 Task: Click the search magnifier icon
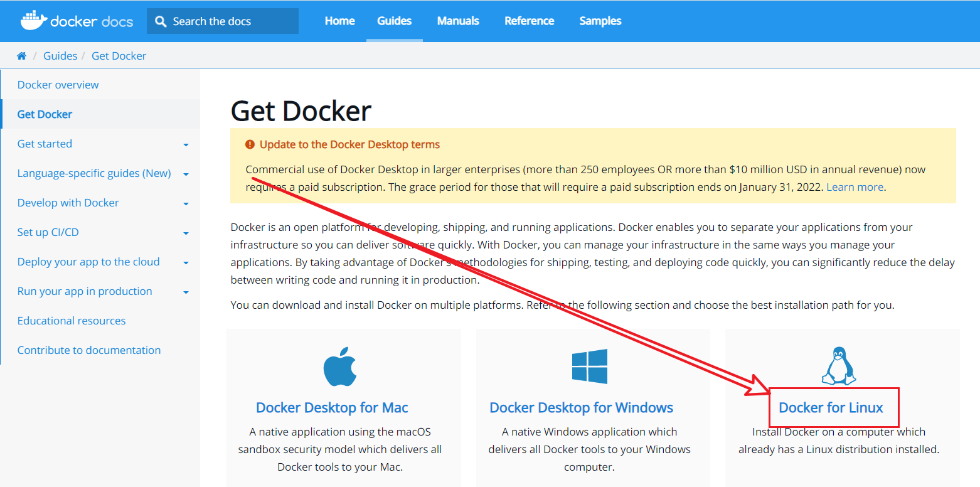pyautogui.click(x=161, y=21)
